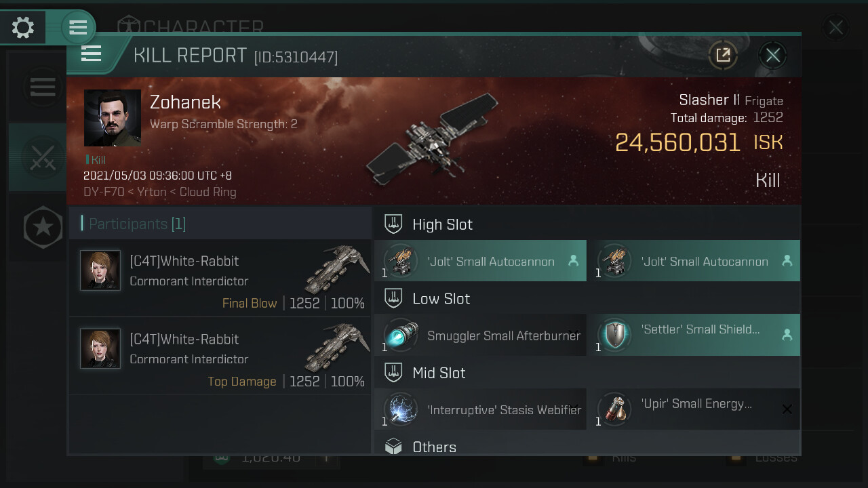868x488 pixels.
Task: View Zohanek's character portrait
Action: pyautogui.click(x=113, y=118)
